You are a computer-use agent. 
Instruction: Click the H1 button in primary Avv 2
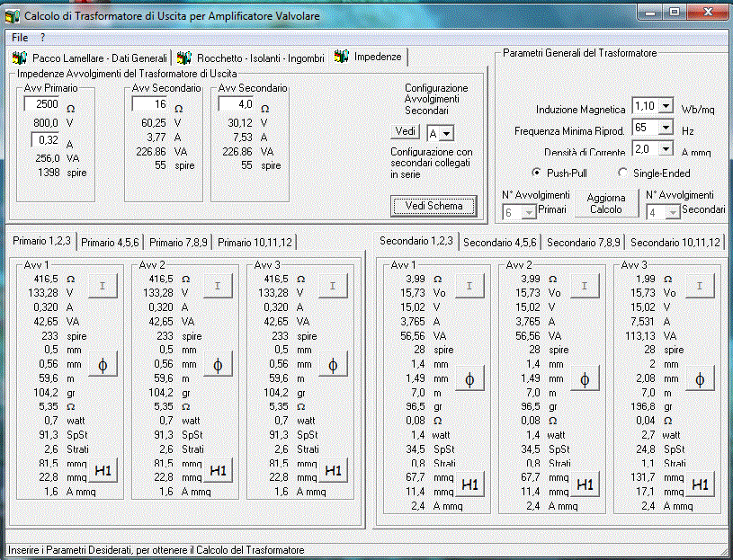click(218, 469)
